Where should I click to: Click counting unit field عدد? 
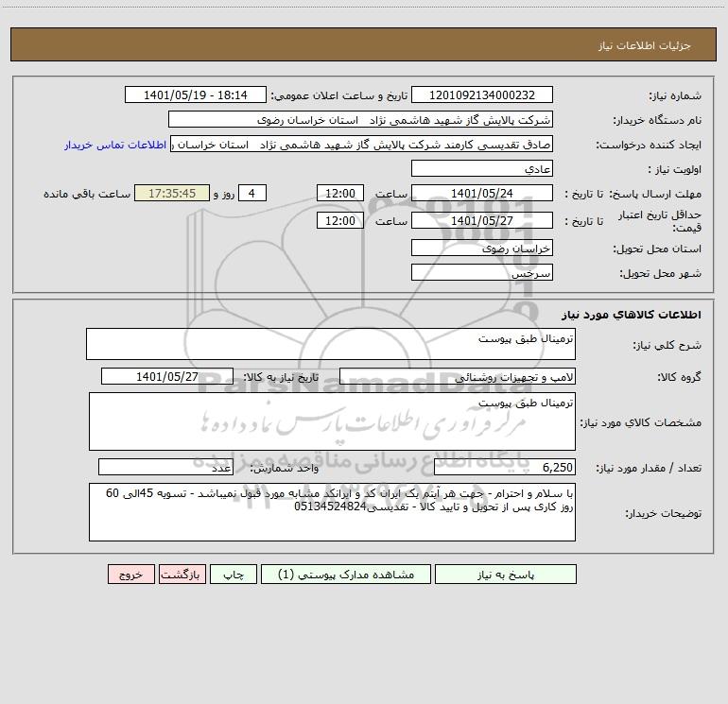pos(165,467)
